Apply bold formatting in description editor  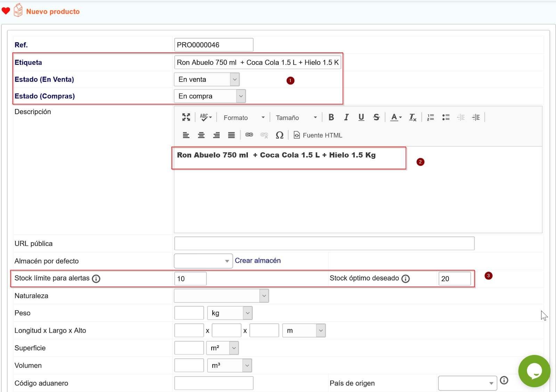coord(331,117)
